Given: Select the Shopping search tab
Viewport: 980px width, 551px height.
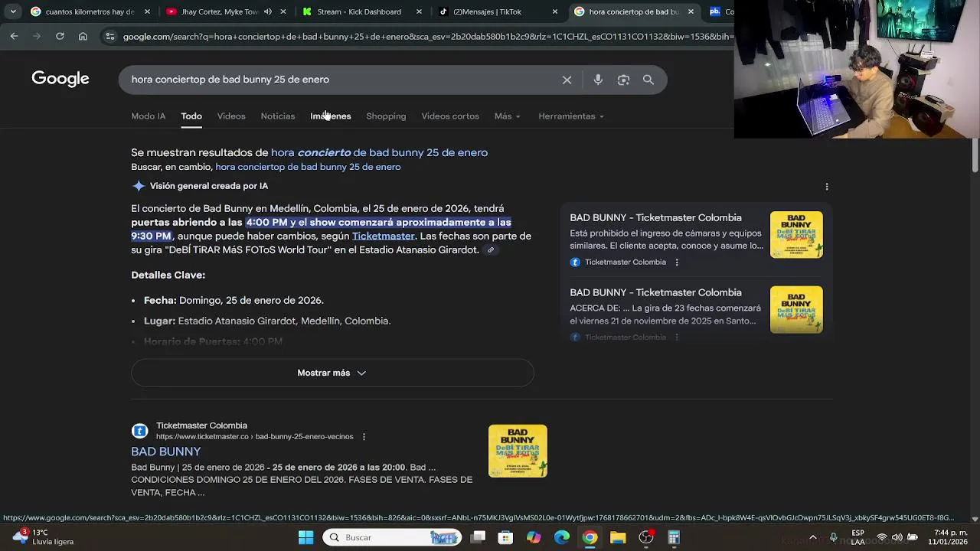Looking at the screenshot, I should [x=386, y=116].
